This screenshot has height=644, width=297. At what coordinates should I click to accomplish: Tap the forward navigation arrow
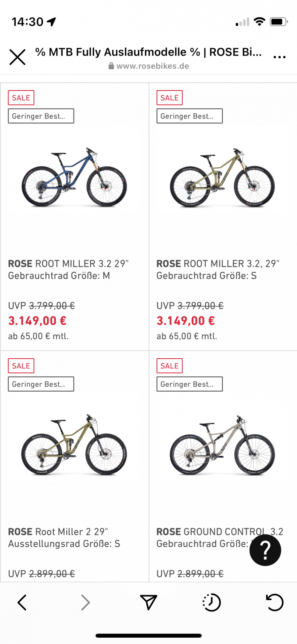pos(85,602)
